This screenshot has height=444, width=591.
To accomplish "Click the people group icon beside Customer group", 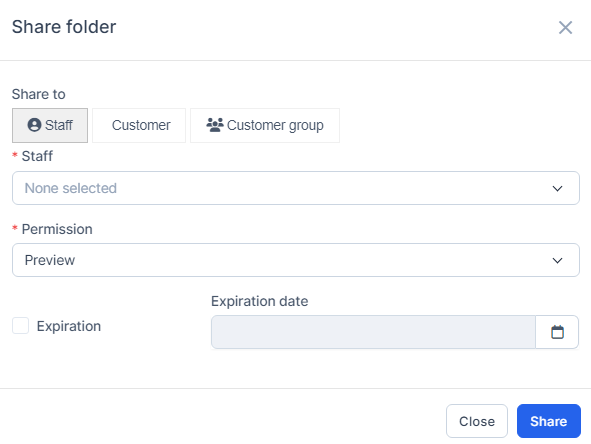I will pos(215,125).
